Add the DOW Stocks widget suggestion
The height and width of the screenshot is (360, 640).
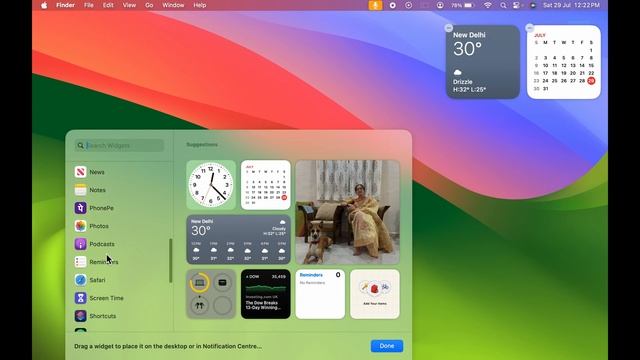pos(266,294)
